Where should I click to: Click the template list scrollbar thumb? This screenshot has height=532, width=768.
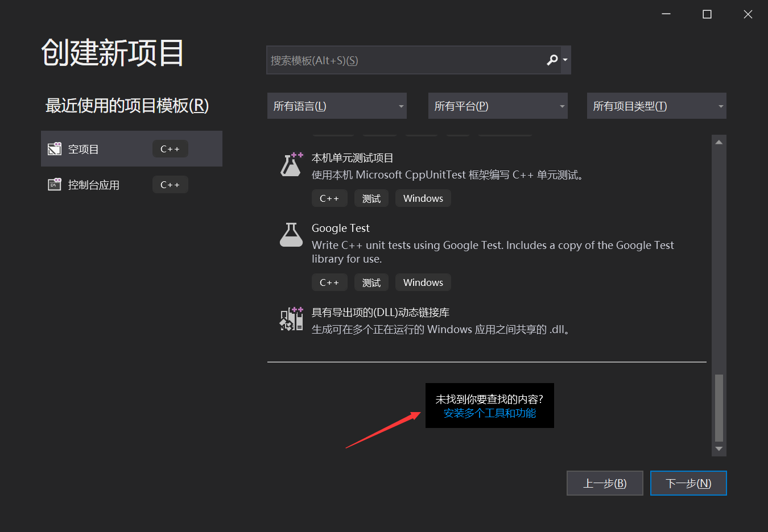[719, 408]
